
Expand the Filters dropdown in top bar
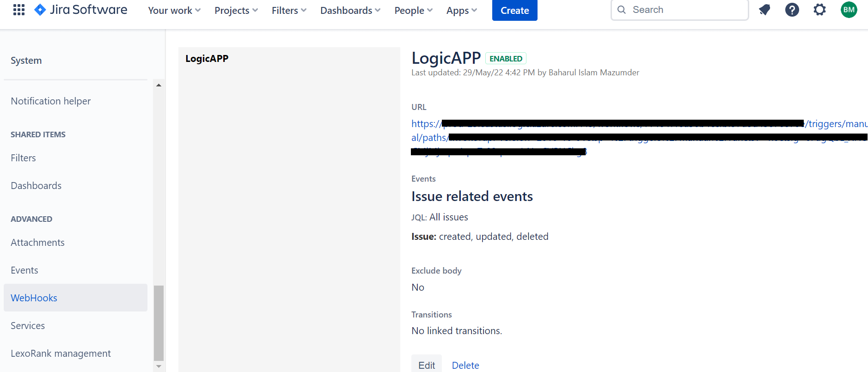(289, 10)
